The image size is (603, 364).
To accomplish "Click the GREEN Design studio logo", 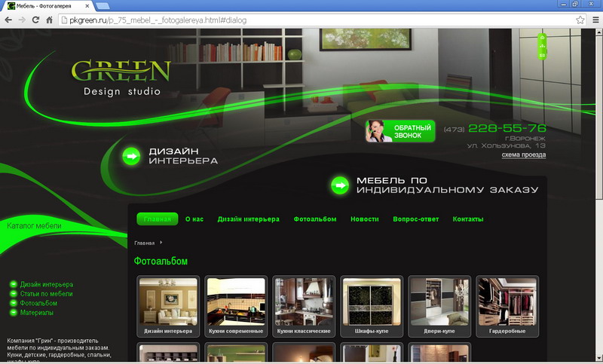I will (x=121, y=78).
